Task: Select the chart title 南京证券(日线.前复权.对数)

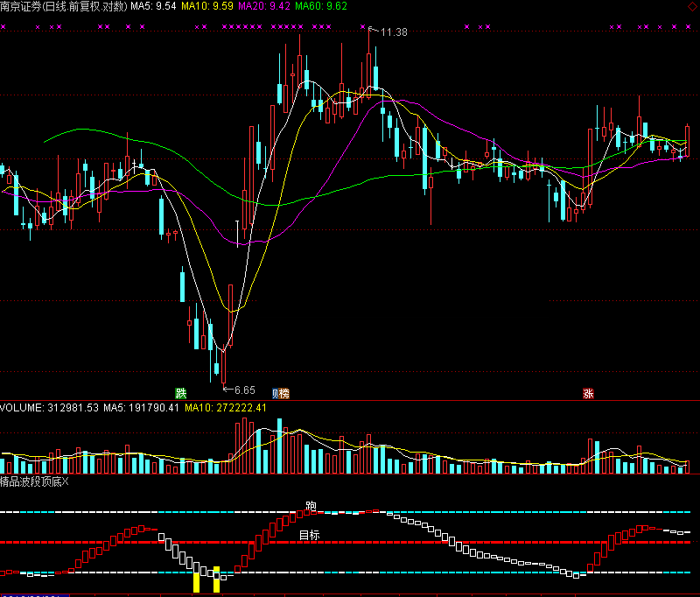Action: click(x=64, y=6)
